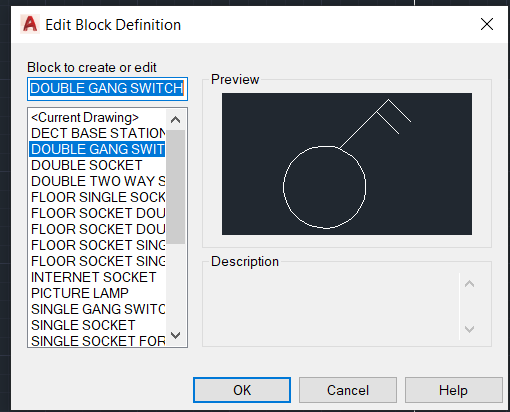The image size is (510, 412).
Task: Confirm with the OK button
Action: (242, 390)
